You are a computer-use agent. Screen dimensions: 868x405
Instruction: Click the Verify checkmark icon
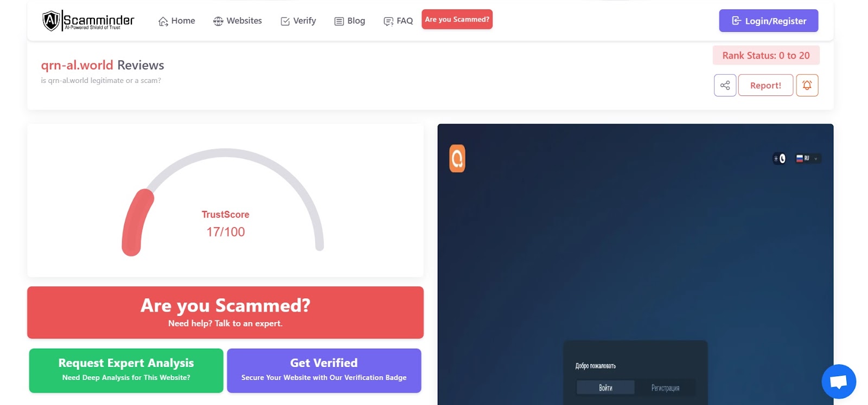click(285, 22)
